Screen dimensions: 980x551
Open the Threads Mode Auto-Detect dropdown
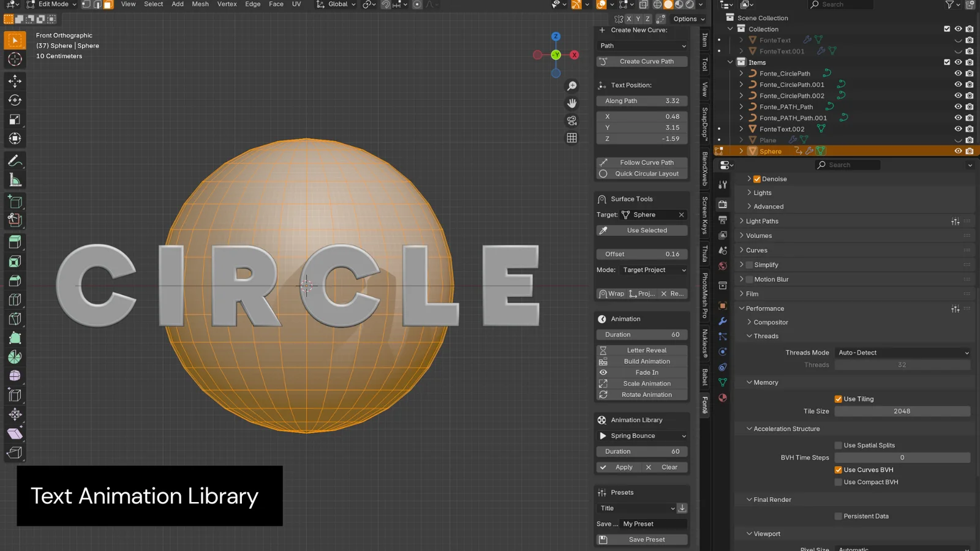pyautogui.click(x=902, y=352)
